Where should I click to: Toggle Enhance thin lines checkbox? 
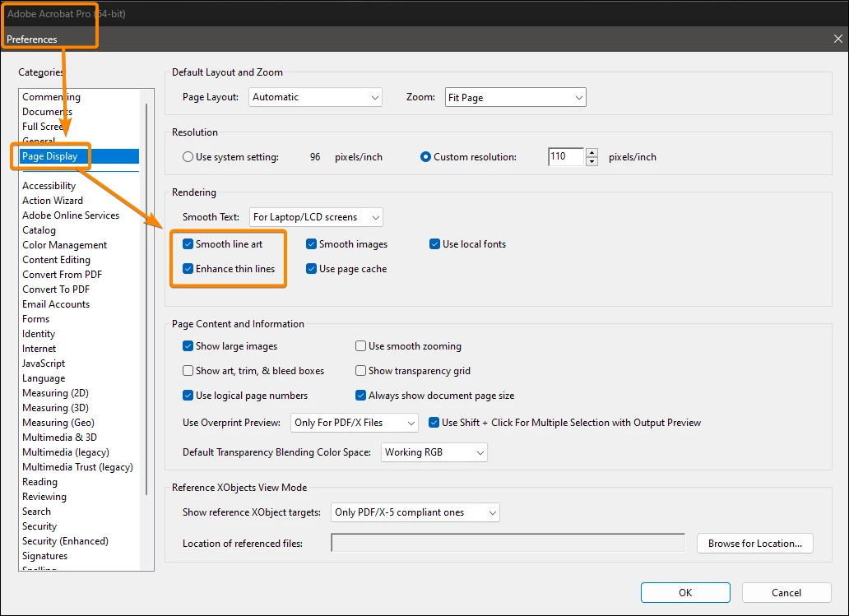(188, 268)
